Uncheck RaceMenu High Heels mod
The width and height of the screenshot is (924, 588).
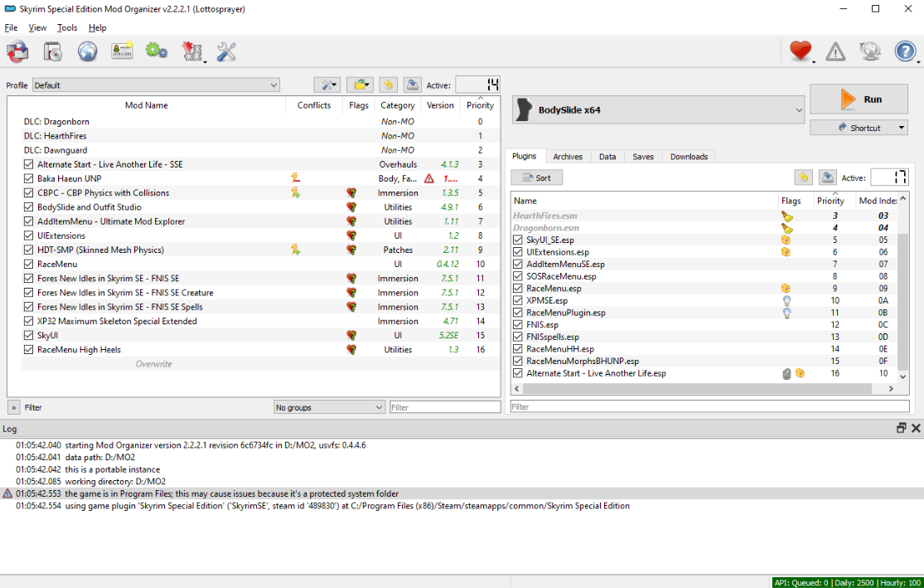[x=28, y=349]
